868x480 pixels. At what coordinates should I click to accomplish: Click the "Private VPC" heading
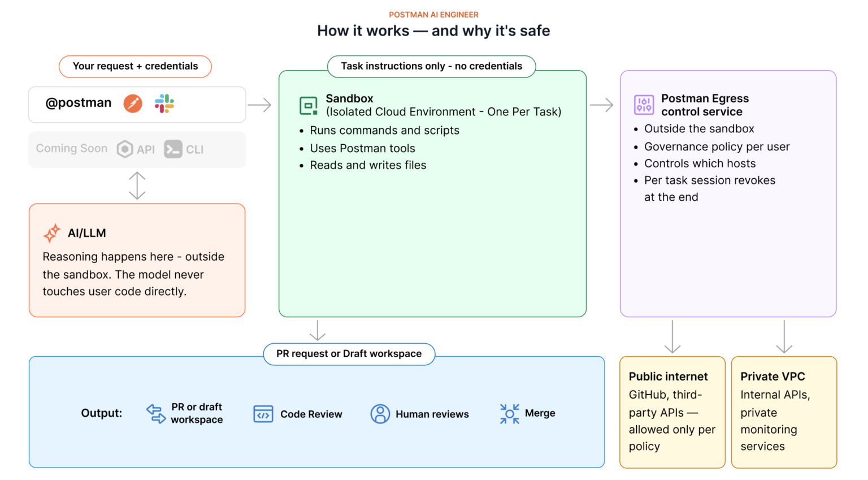coord(773,377)
